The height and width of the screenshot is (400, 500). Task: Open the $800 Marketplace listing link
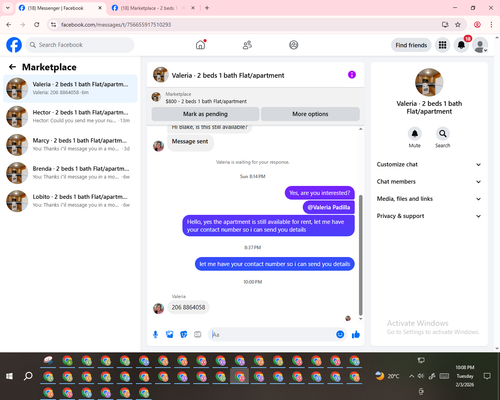point(206,101)
